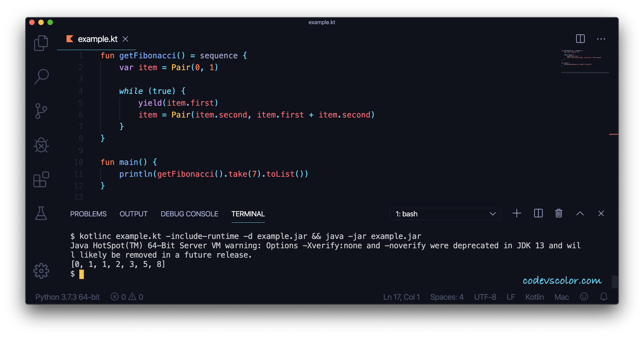Split the editor to the right

(580, 39)
